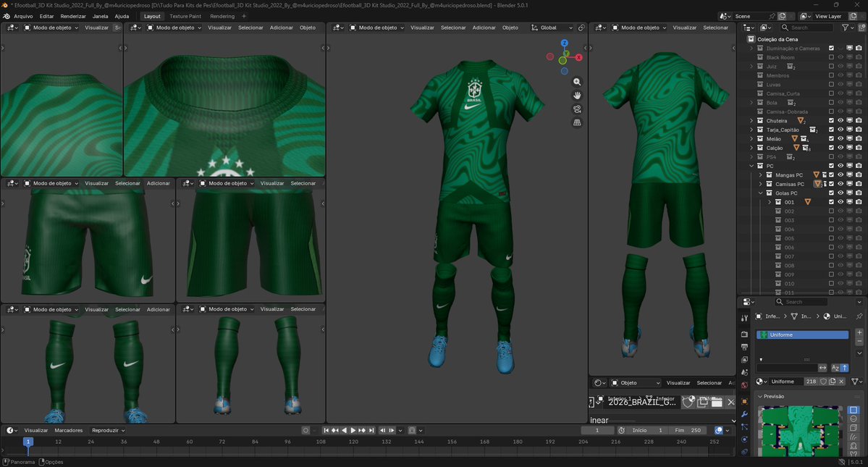Screen dimensions: 868x467
Task: Click Adicionar in the main viewport header
Action: coord(484,28)
